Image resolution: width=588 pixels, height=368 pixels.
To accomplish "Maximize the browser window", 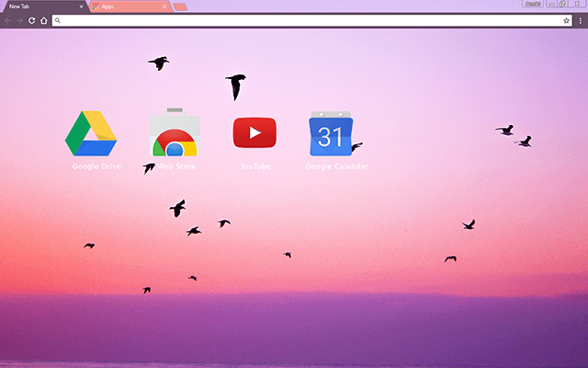I will coord(562,4).
